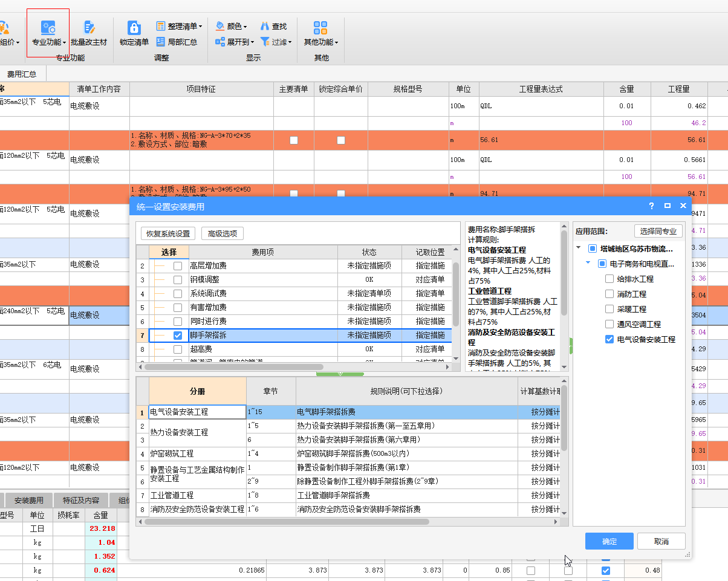Click the 锁定清单 padlock icon
This screenshot has width=728, height=581.
tap(134, 27)
